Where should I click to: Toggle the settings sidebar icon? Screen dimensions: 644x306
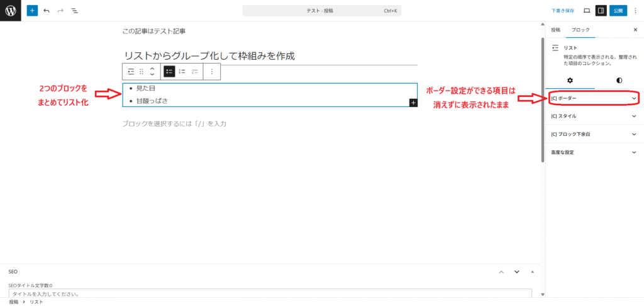601,11
